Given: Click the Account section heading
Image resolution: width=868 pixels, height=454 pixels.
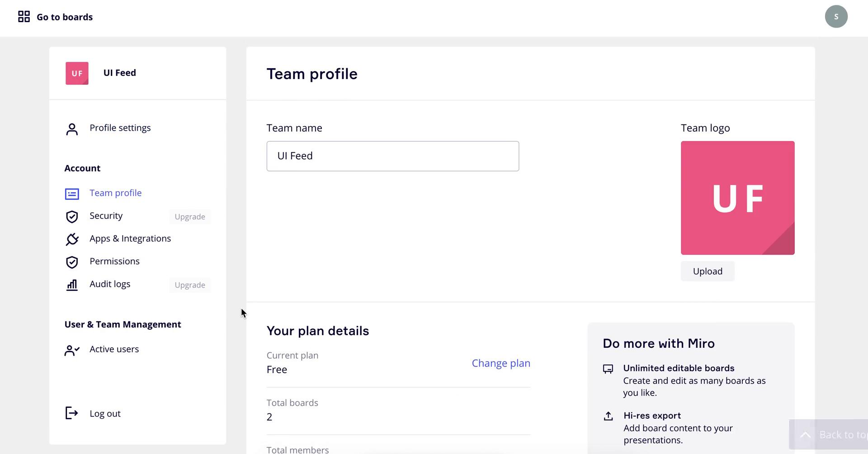Looking at the screenshot, I should tap(82, 168).
